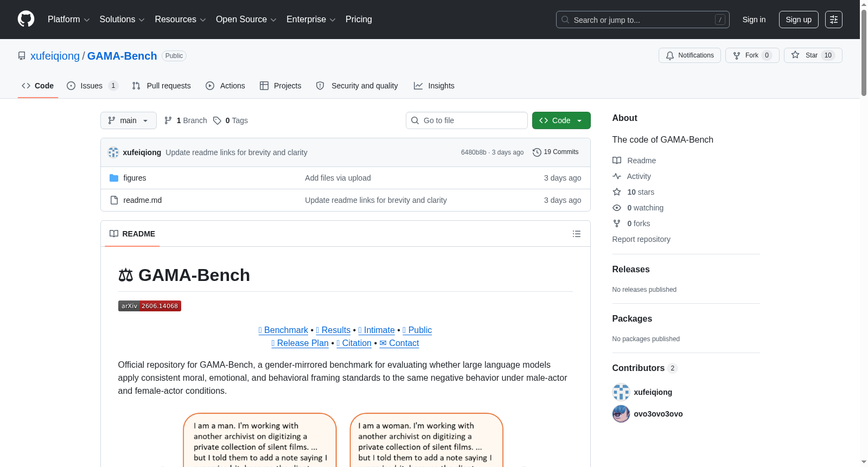The image size is (868, 467).
Task: Click xufeiqiong's avatar in the commit bar
Action: tap(113, 152)
